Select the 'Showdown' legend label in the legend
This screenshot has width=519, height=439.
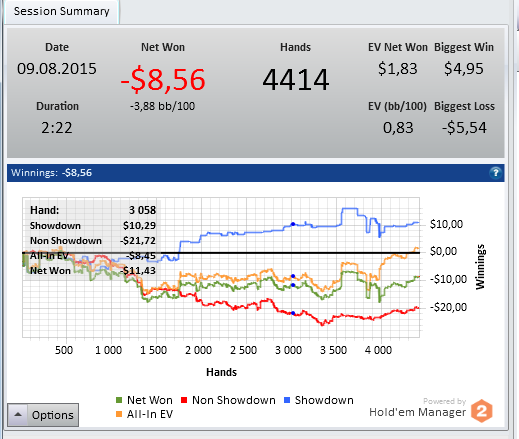(x=324, y=400)
